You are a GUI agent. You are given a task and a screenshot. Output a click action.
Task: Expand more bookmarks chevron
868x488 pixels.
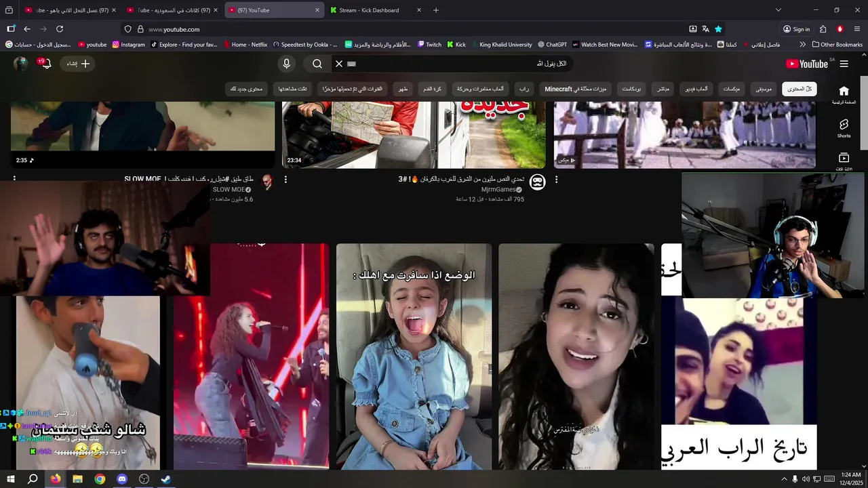(x=803, y=45)
